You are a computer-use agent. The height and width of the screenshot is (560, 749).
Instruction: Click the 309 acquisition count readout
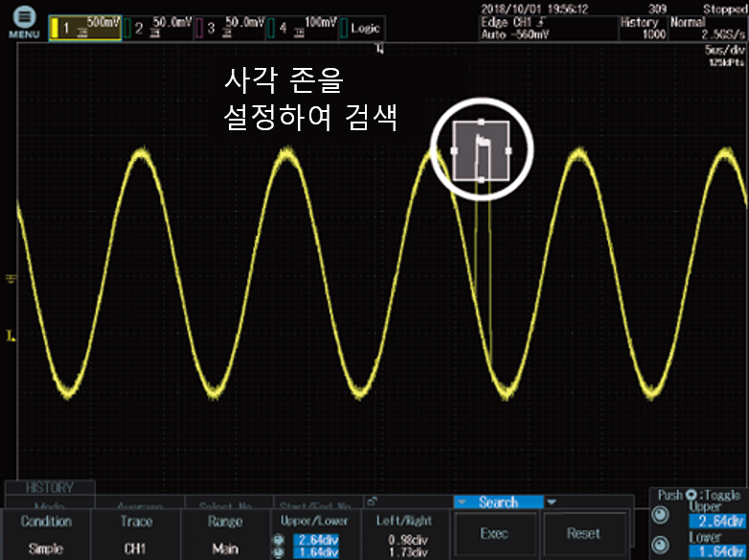coord(658,9)
